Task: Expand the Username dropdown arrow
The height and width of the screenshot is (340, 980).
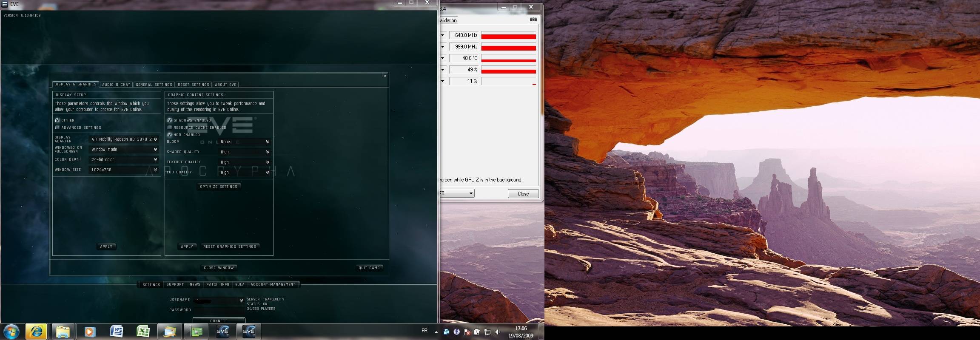Action: pos(241,300)
